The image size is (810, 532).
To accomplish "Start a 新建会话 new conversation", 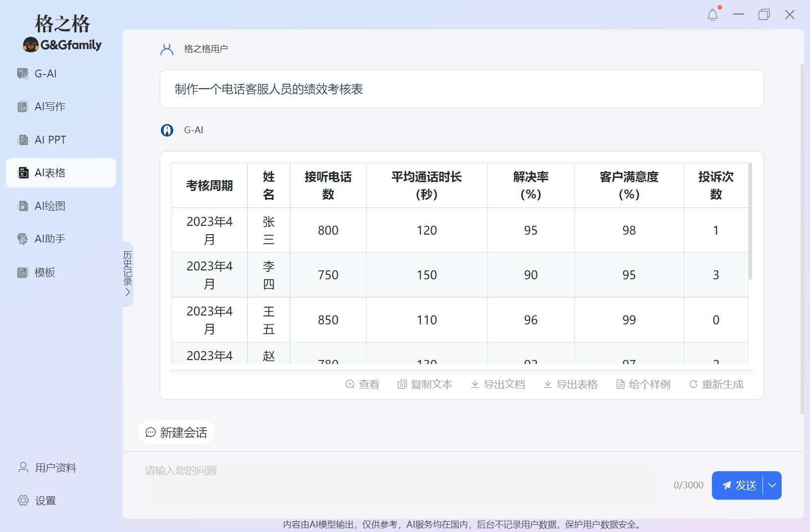I will coord(176,432).
